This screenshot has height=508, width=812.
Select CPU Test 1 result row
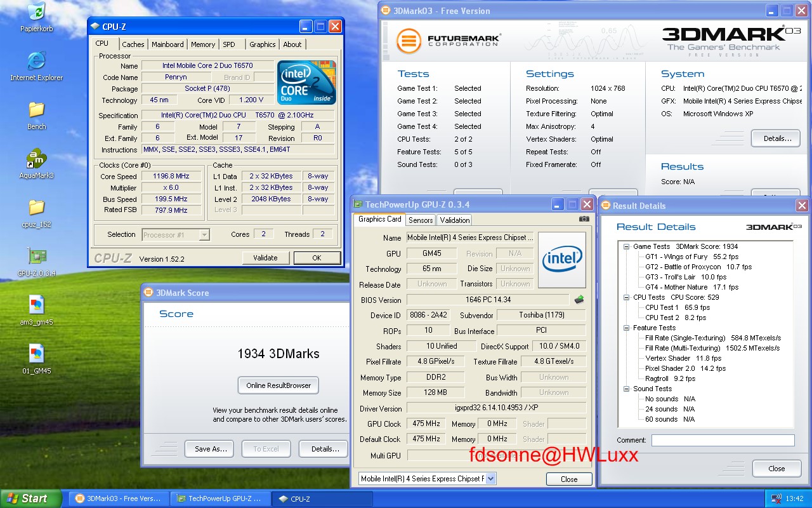[x=678, y=307]
